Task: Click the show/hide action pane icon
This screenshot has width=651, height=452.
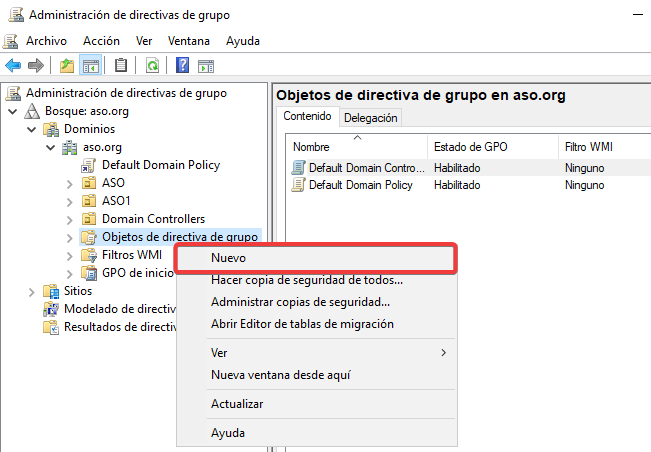Action: tap(206, 65)
